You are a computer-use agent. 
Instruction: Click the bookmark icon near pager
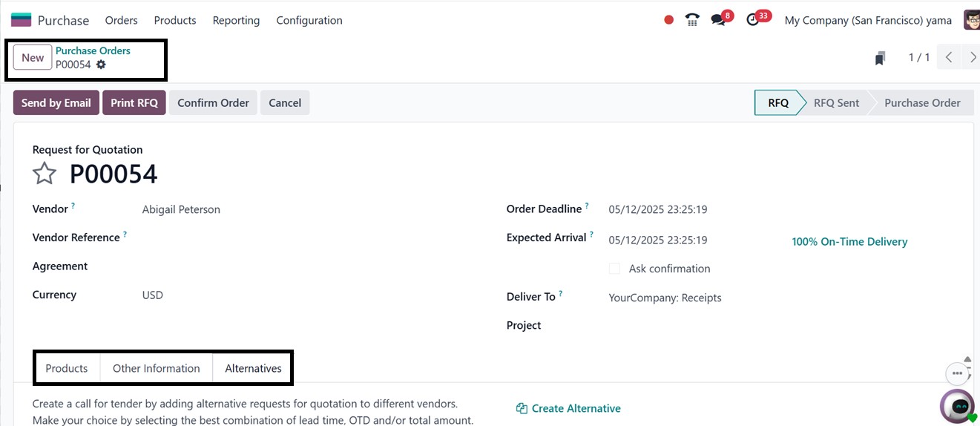(x=880, y=58)
